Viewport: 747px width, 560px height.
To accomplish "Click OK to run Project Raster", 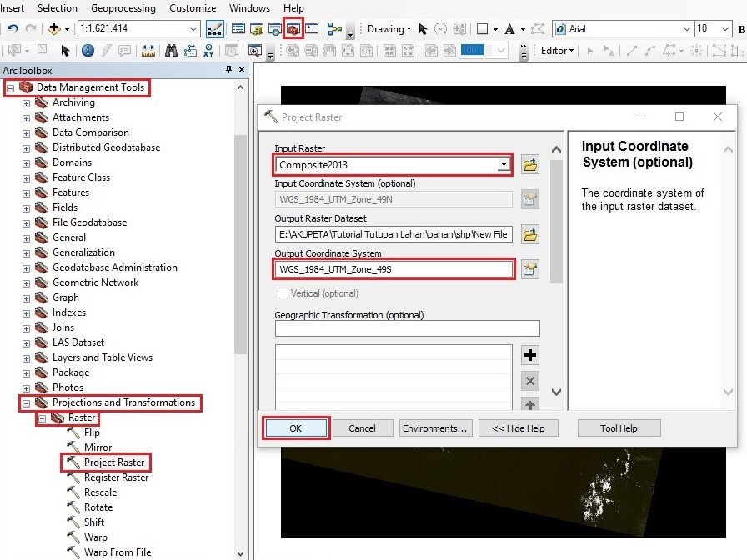I will coord(295,428).
